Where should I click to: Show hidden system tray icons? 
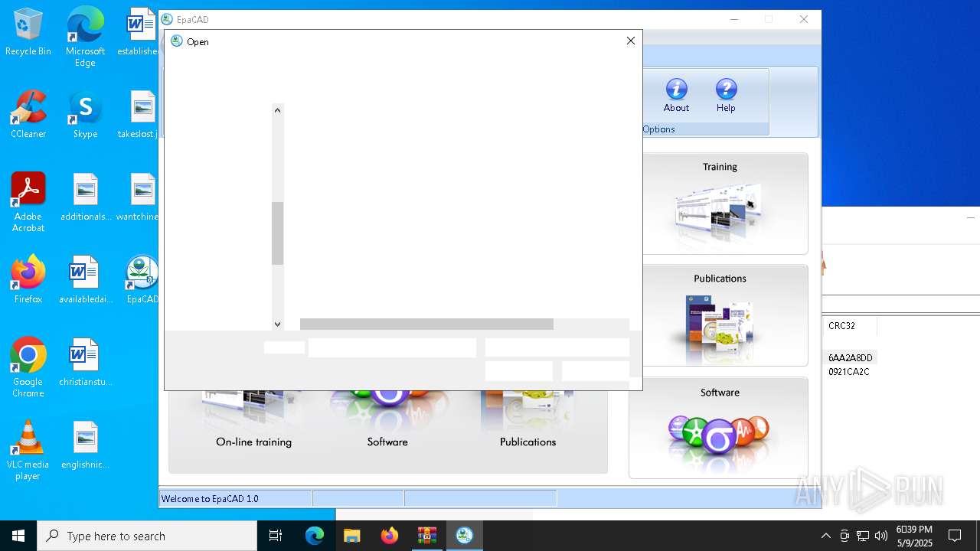click(825, 536)
